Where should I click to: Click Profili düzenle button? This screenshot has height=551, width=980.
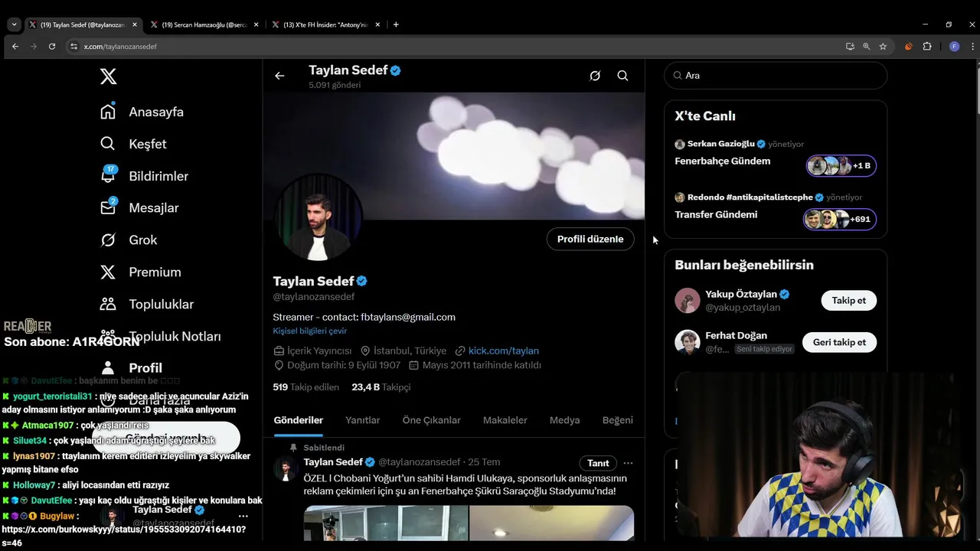coord(590,239)
